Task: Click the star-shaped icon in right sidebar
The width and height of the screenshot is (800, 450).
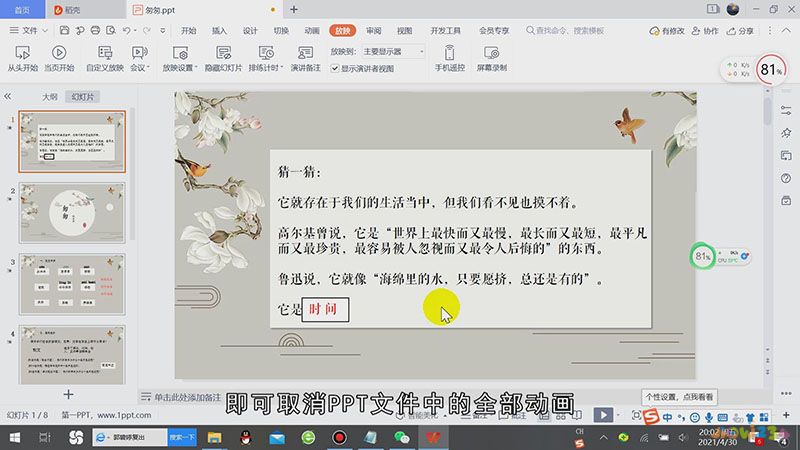Action: pos(786,133)
